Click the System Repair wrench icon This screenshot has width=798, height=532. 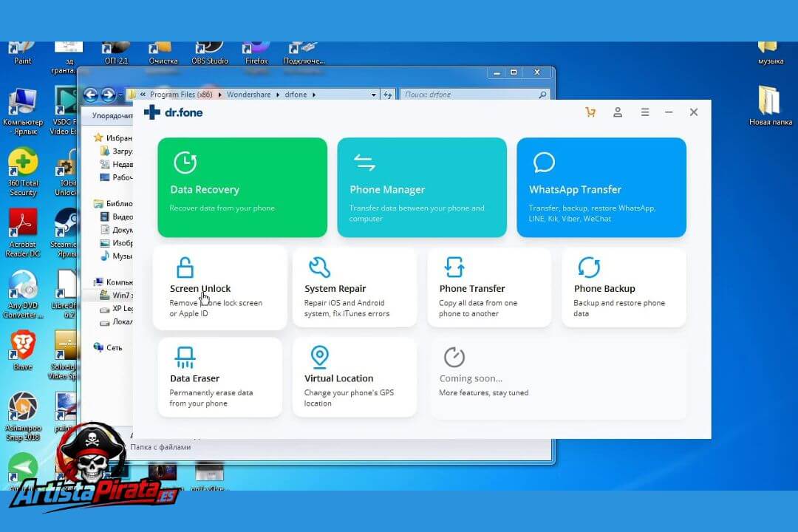pos(320,267)
